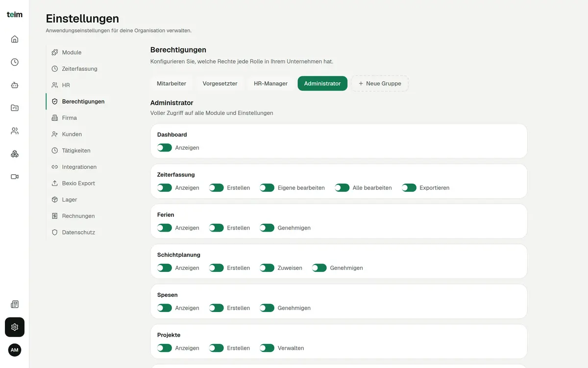Screen dimensions: 588x368
Task: Click the Einstellungen page title
Action: [82, 19]
